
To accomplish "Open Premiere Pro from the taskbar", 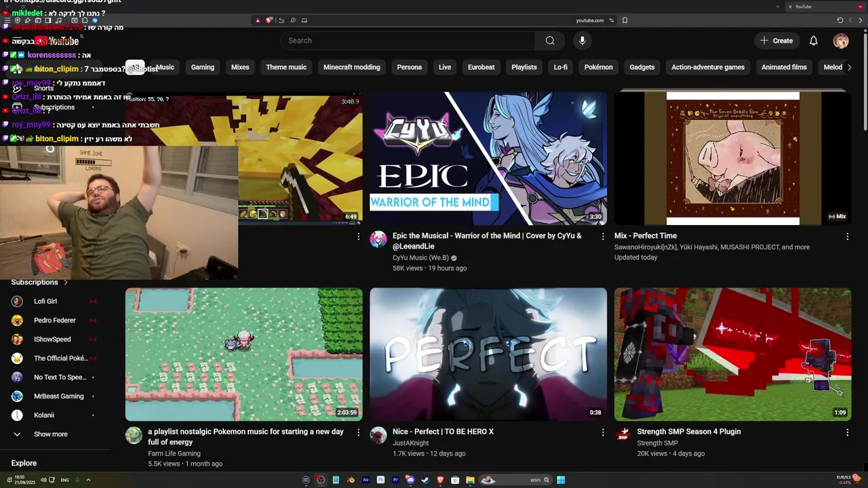I will point(395,480).
